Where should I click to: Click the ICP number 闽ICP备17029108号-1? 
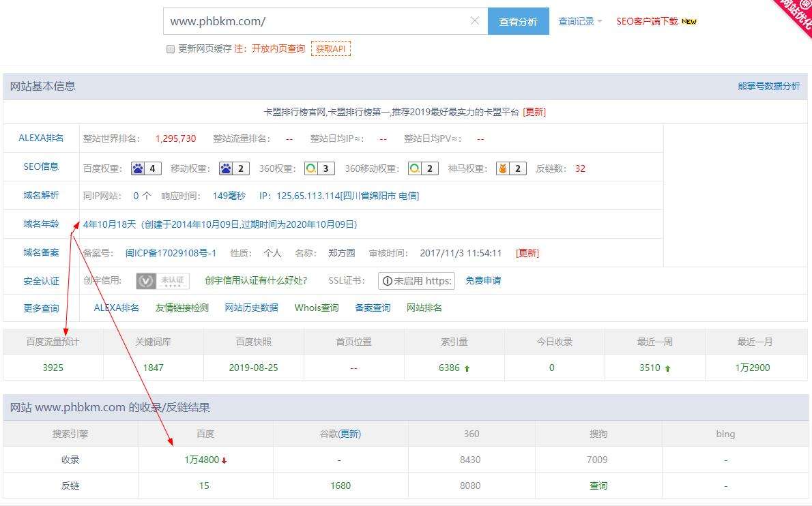point(171,253)
